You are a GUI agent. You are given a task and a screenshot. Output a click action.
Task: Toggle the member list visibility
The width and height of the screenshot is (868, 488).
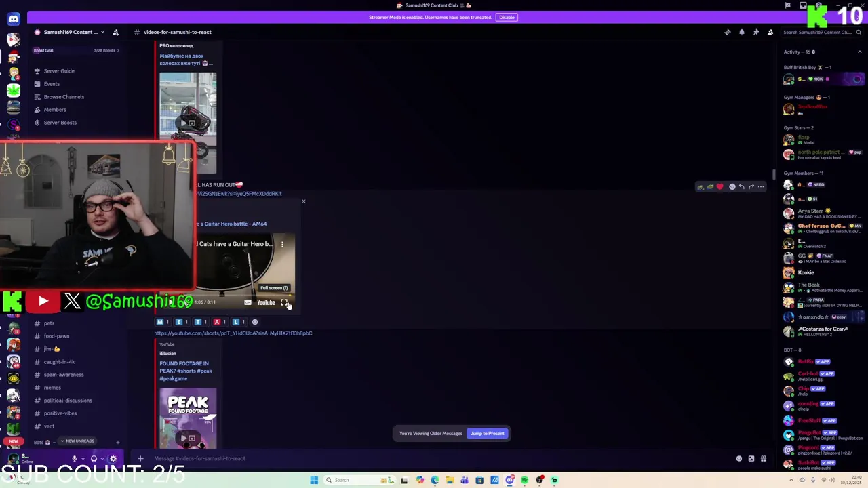(x=770, y=32)
